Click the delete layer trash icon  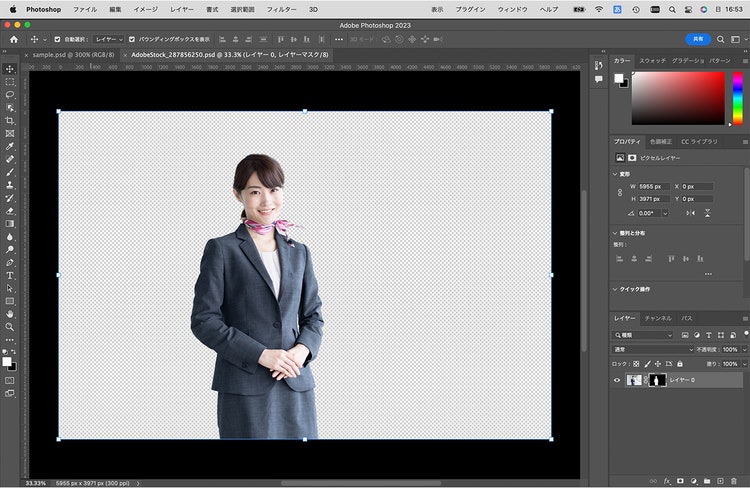coord(734,481)
